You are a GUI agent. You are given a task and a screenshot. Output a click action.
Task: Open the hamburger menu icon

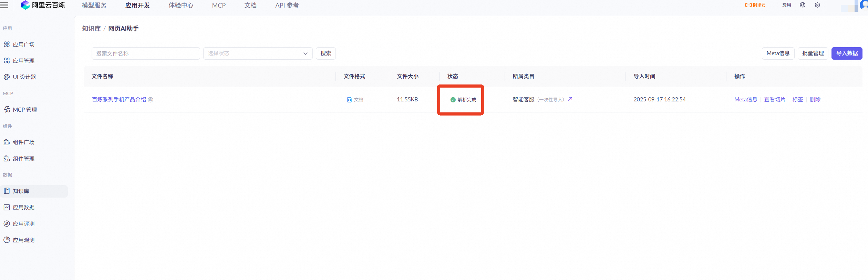pos(4,5)
